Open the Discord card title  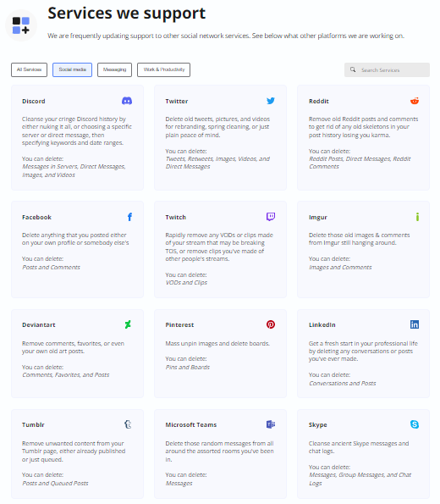(33, 102)
